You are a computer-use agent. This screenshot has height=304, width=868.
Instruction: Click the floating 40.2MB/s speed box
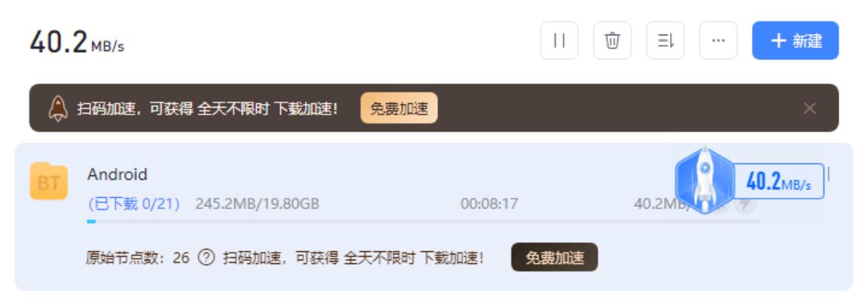coord(779,181)
